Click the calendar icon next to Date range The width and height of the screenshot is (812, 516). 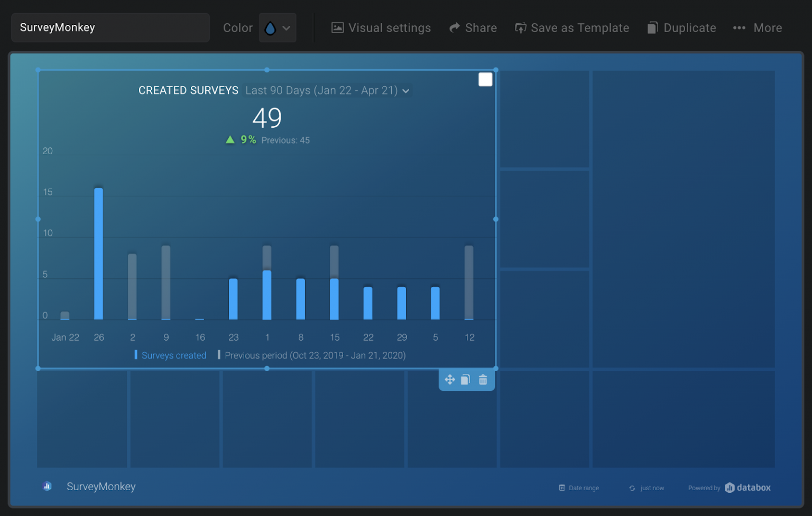tap(562, 487)
